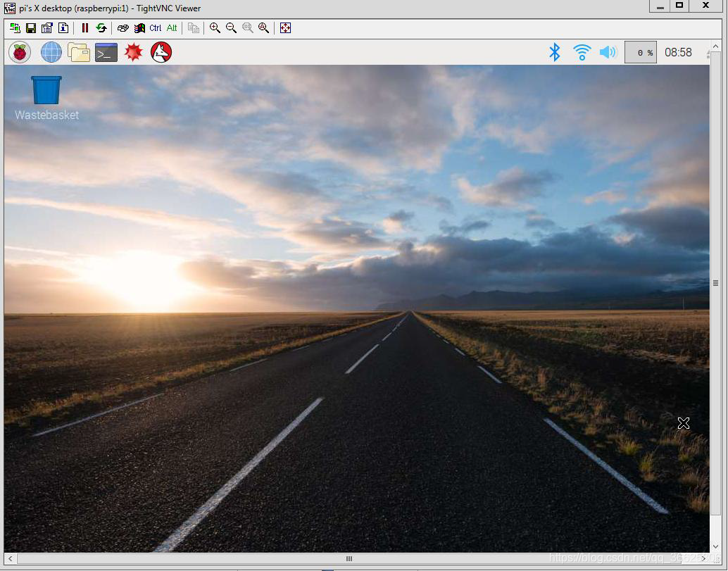
Task: Click the vertical scrollbar thumb of the viewer
Action: click(715, 283)
